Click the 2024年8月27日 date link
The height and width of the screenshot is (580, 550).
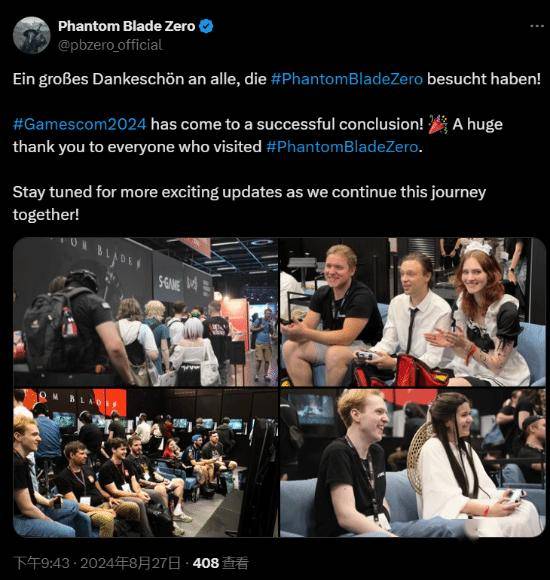pyautogui.click(x=130, y=563)
